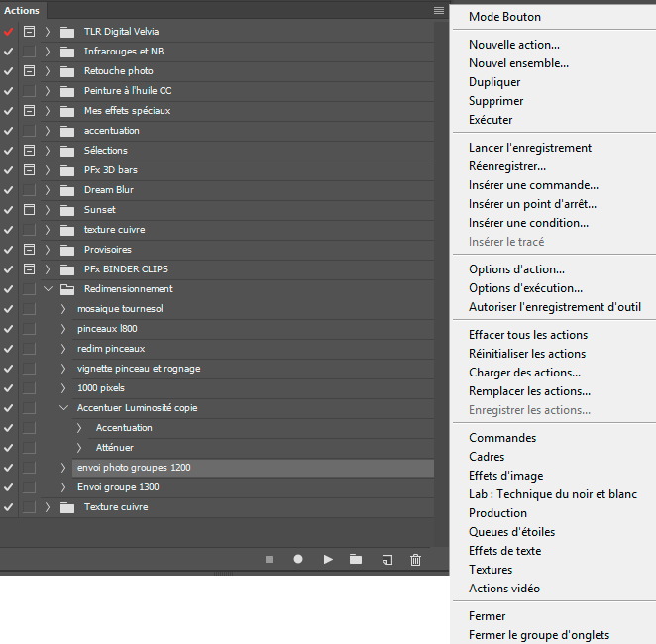Toggle dialog control for PFx BINDER CLIPS
The height and width of the screenshot is (644, 656).
pyautogui.click(x=29, y=269)
